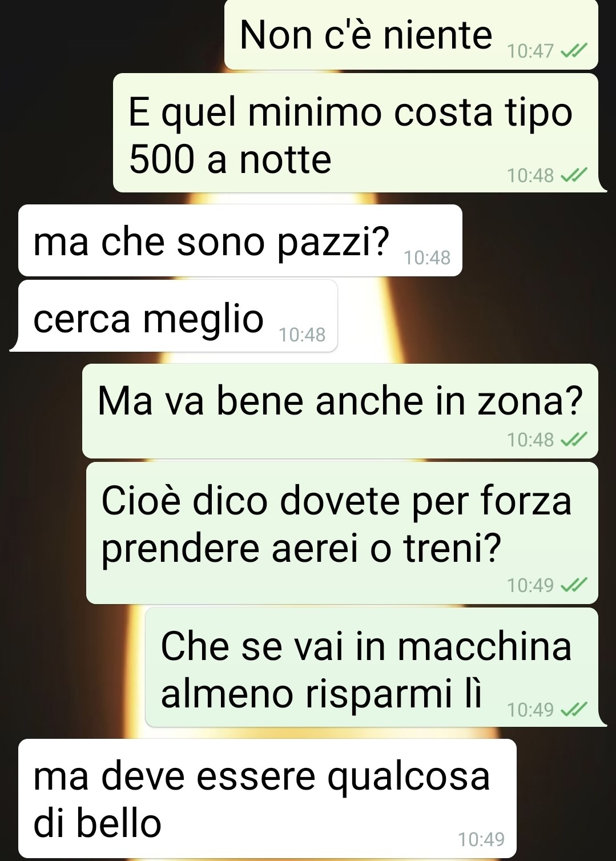Tap the double checkmark on 'prendere aerei o treni?' message
The width and height of the screenshot is (616, 861).
[x=573, y=585]
